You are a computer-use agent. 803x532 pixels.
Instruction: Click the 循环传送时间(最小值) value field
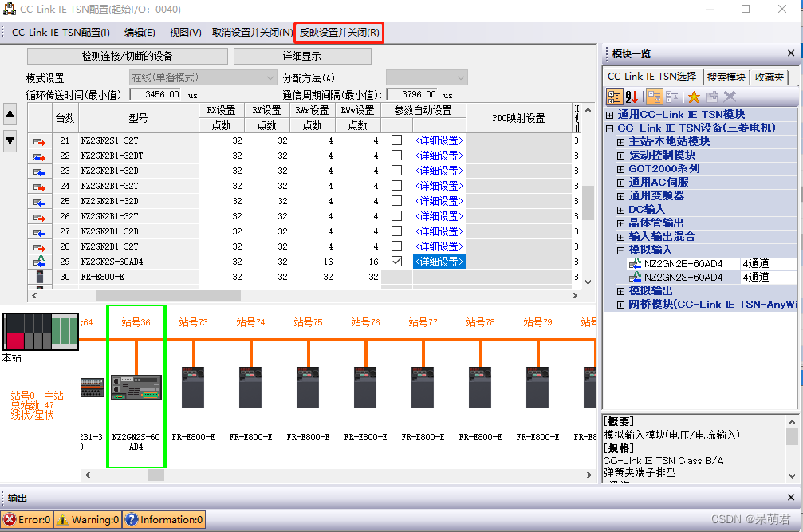155,94
